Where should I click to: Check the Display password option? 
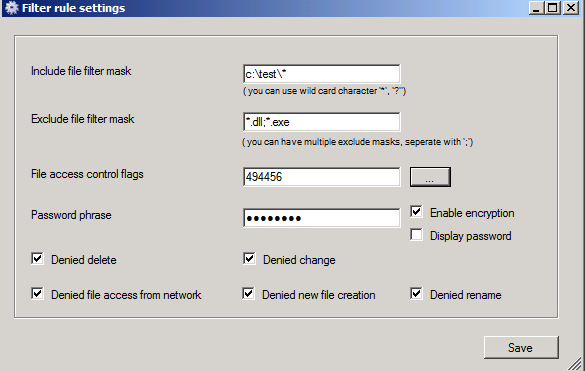[x=416, y=235]
